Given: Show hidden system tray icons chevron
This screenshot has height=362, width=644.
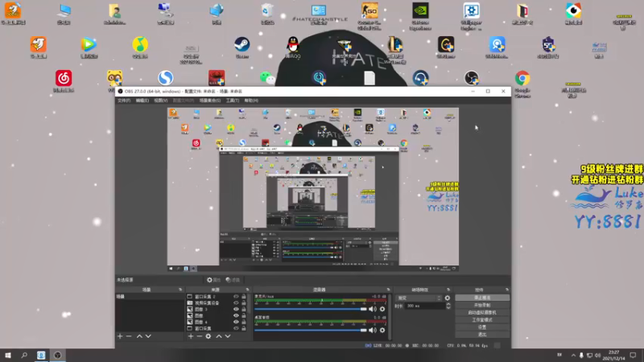Looking at the screenshot, I should pyautogui.click(x=573, y=356).
